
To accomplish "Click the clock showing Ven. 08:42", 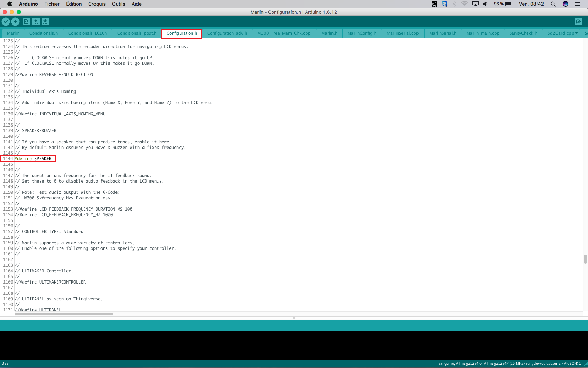I will pyautogui.click(x=531, y=4).
